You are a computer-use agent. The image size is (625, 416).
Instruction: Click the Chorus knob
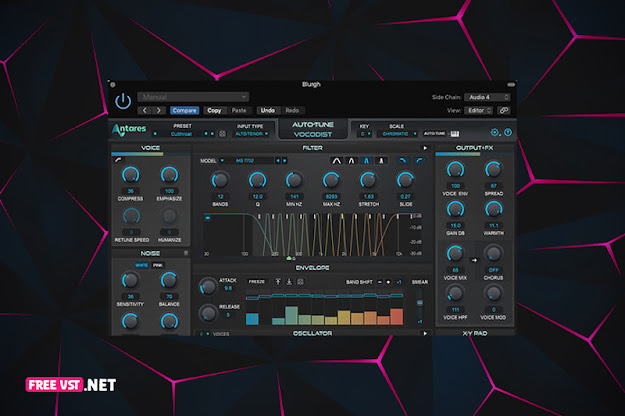[493, 254]
